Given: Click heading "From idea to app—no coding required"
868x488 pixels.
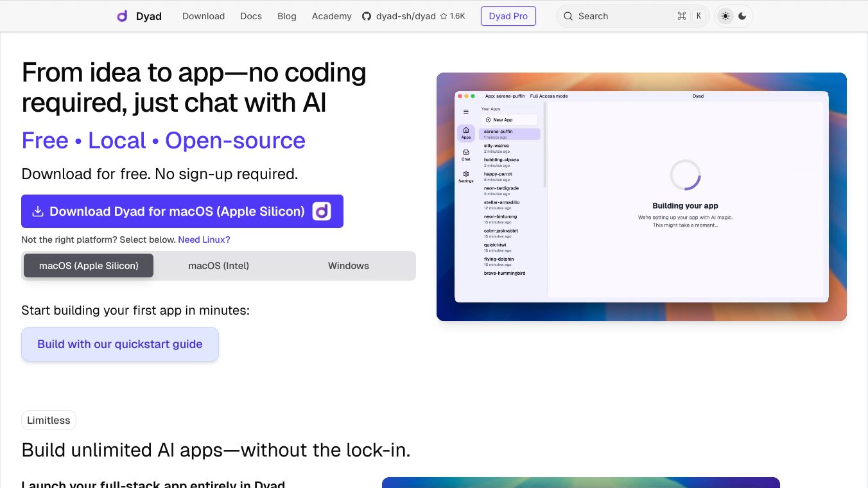Looking at the screenshot, I should 194,87.
